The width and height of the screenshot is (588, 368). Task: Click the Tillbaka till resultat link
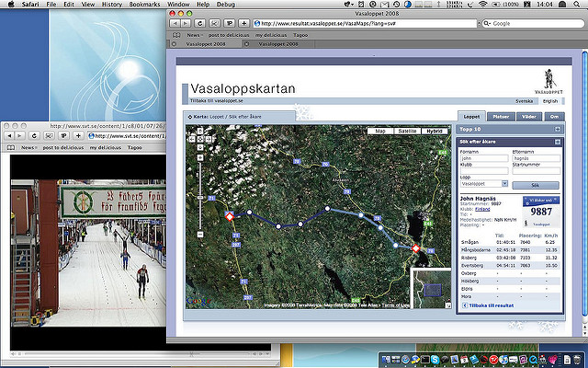490,304
